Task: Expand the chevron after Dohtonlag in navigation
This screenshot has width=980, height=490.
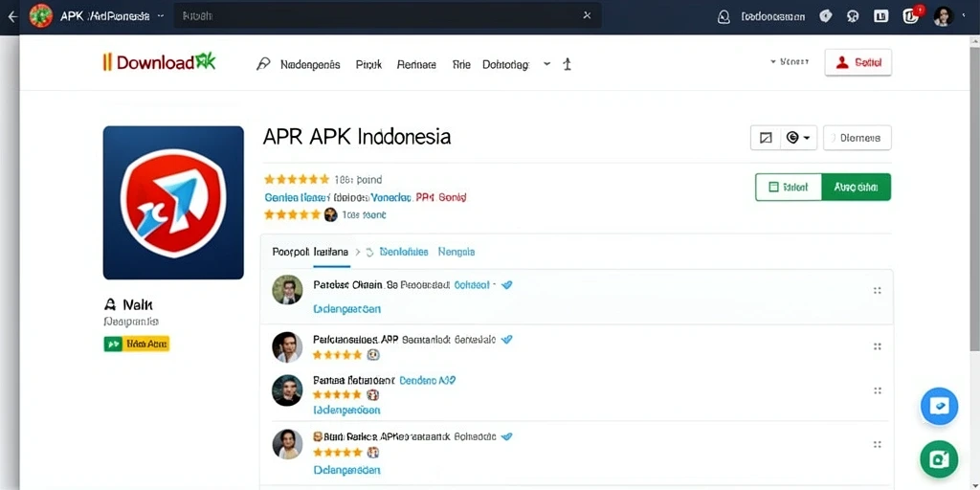Action: tap(546, 64)
